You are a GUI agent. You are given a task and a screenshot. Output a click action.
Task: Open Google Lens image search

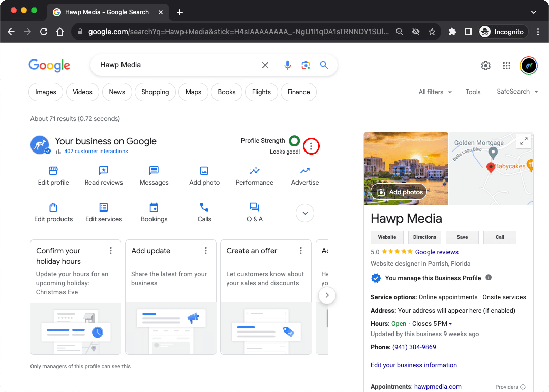tap(306, 65)
